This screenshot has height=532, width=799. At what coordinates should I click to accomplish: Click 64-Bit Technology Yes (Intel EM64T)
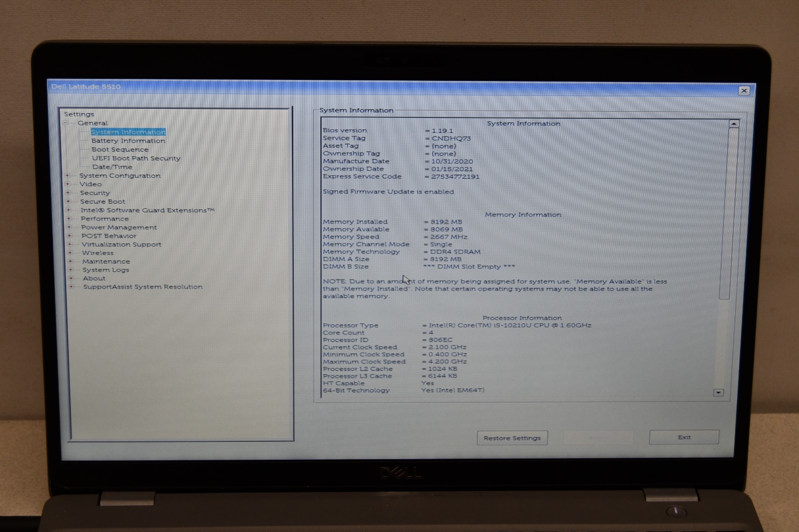(453, 390)
